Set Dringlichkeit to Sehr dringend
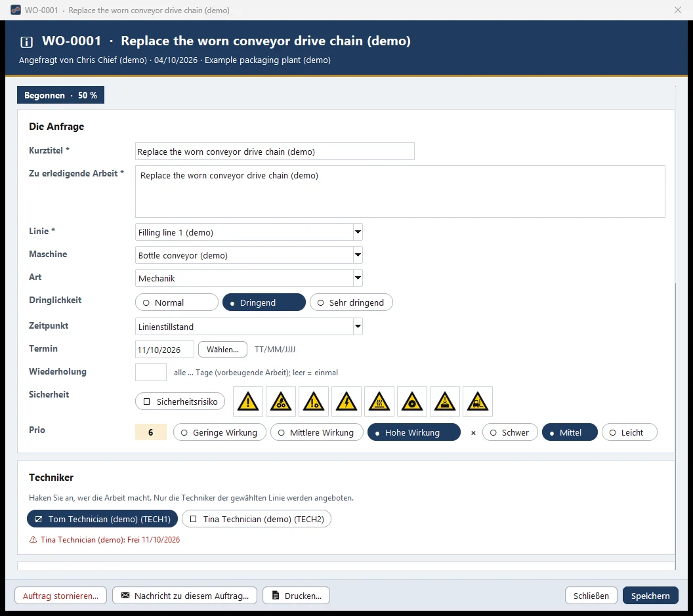Screen dimensions: 693x616 coord(351,302)
